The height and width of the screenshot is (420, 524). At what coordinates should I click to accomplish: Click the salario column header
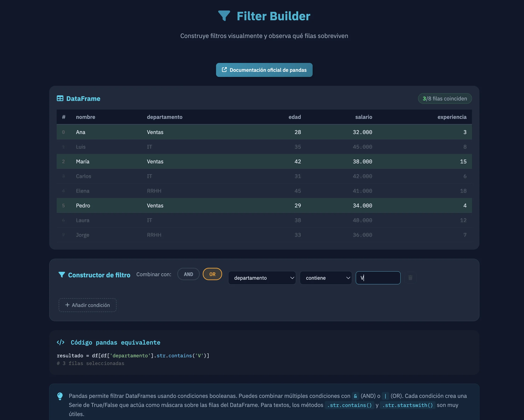pos(363,117)
